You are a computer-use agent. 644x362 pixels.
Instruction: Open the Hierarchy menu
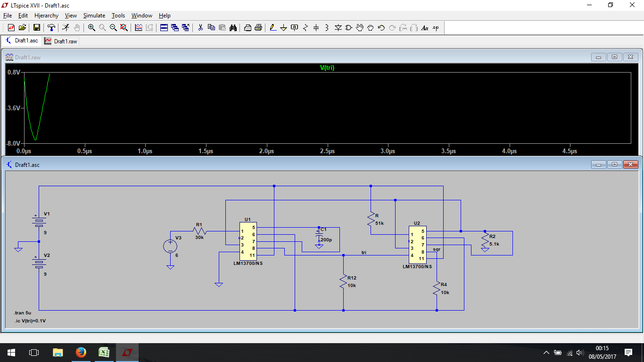pyautogui.click(x=46, y=16)
